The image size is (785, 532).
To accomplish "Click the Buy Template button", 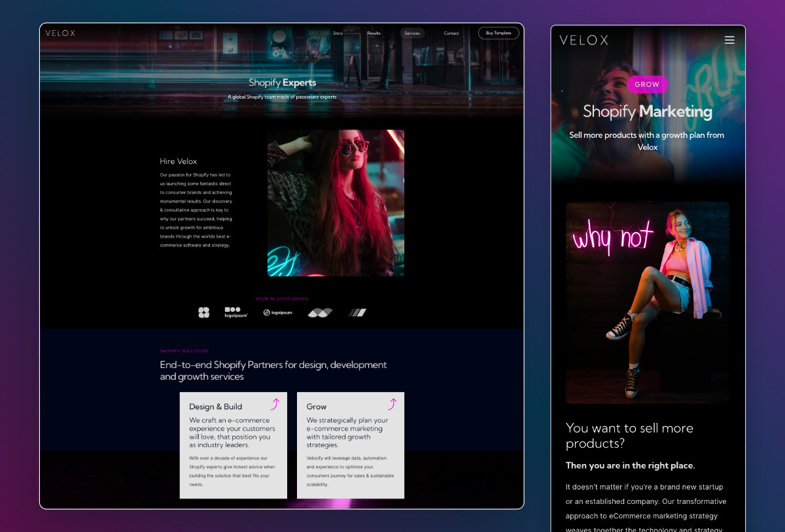I will pyautogui.click(x=498, y=33).
